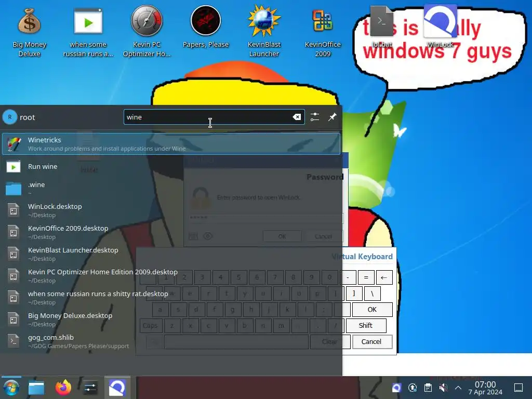This screenshot has width=532, height=399.
Task: Click the root user avatar
Action: (10, 117)
